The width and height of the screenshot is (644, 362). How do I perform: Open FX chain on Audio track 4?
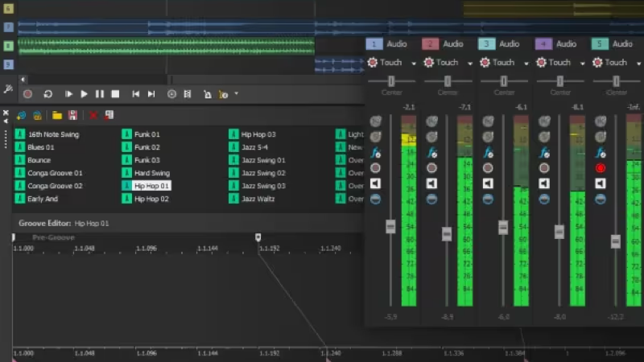click(x=544, y=153)
